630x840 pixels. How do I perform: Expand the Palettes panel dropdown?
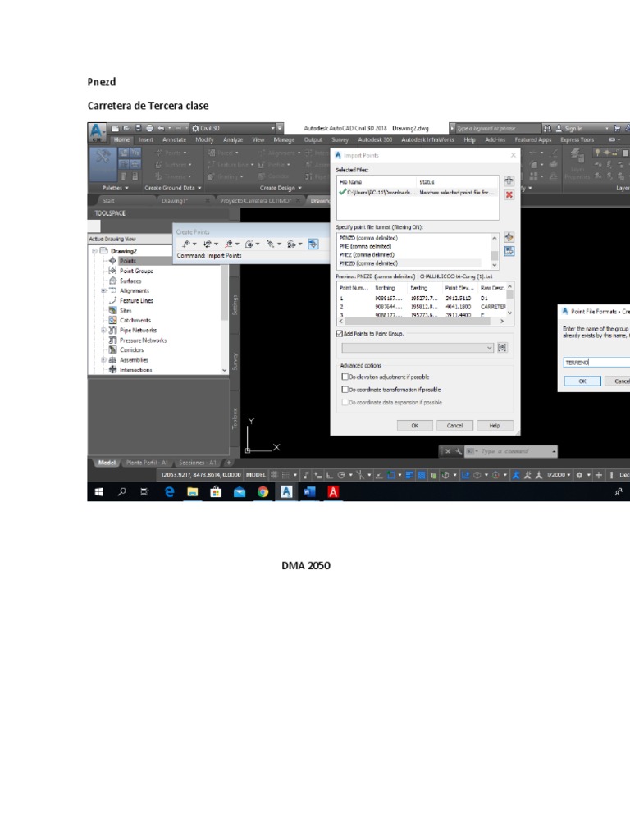pyautogui.click(x=115, y=188)
